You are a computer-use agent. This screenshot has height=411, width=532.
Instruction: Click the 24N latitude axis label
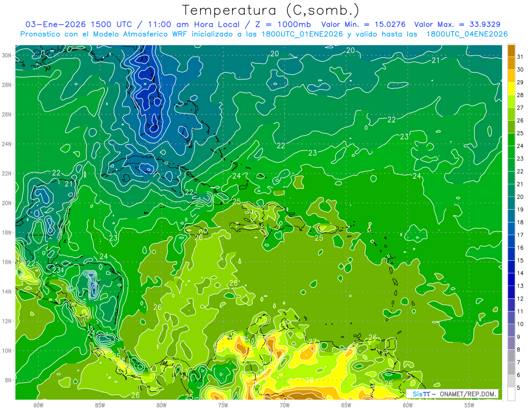click(8, 144)
